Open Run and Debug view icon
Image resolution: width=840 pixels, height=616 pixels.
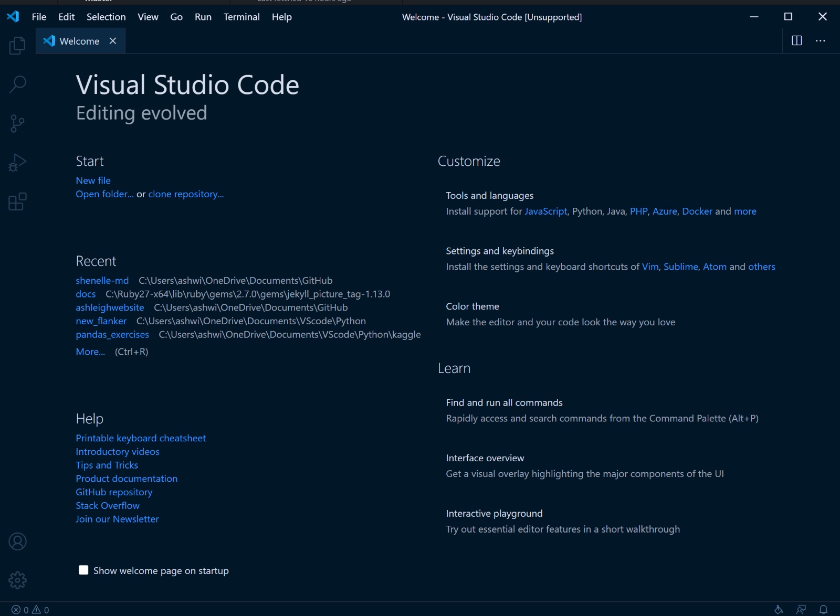[17, 162]
